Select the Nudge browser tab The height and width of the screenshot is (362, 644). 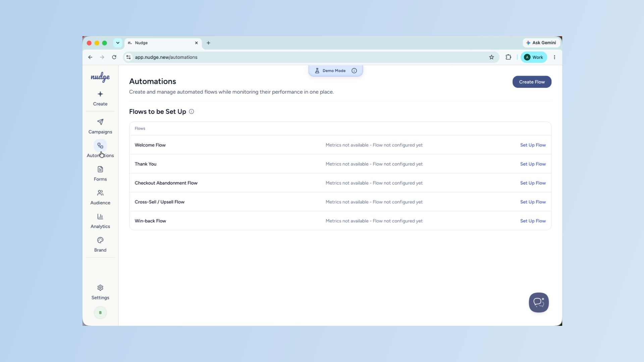[163, 43]
